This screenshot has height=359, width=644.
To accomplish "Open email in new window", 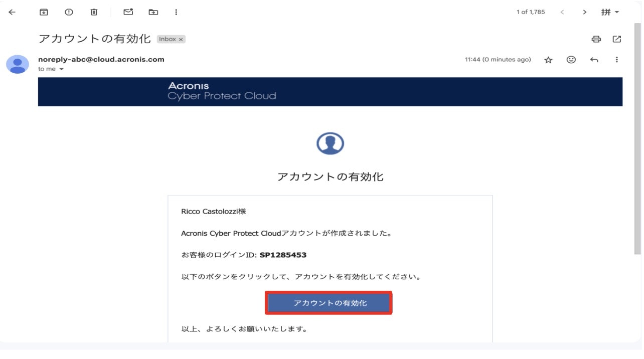I will 617,39.
